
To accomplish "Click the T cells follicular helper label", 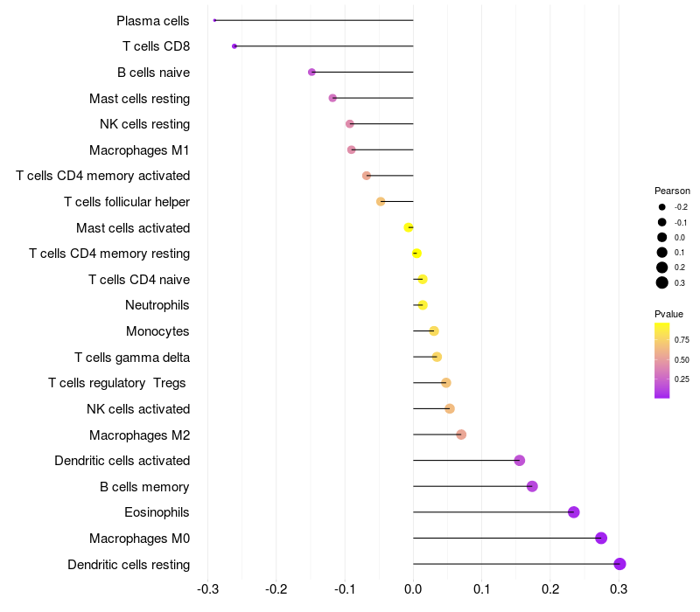I will click(127, 202).
